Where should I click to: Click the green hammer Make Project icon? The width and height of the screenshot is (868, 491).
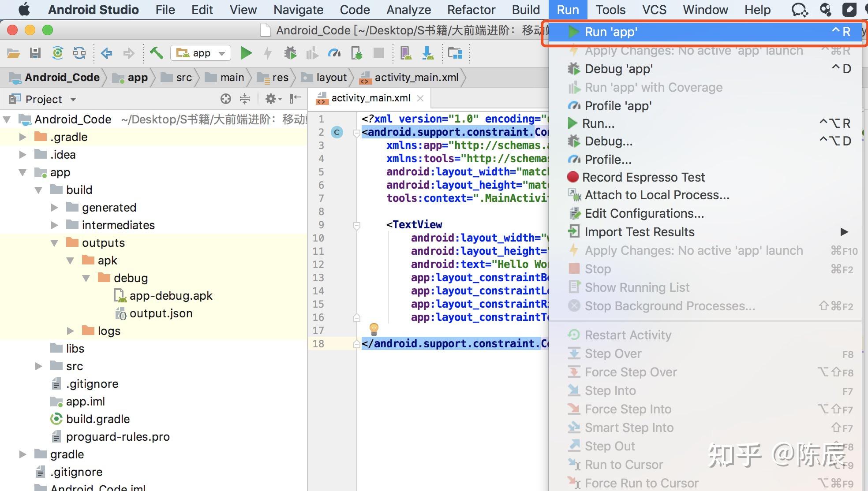(156, 53)
